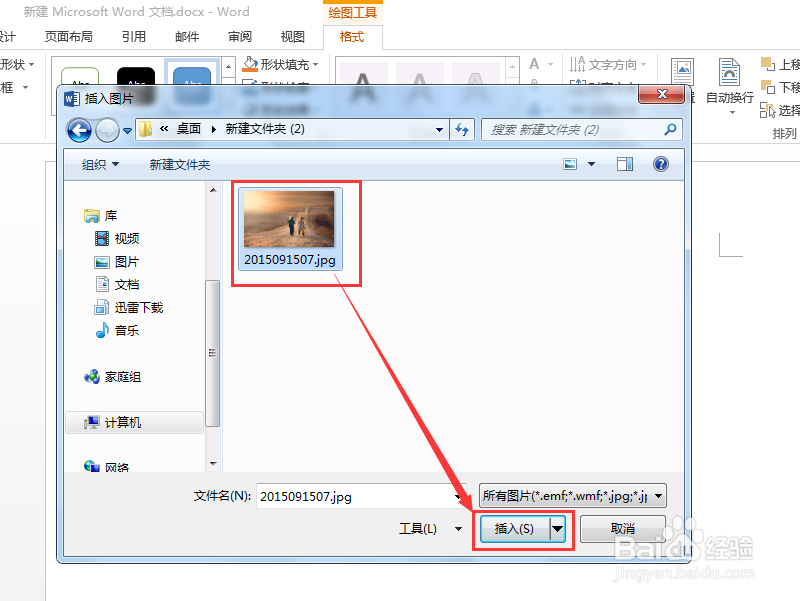Viewport: 800px width, 601px height.
Task: Switch to the 格式 (Format) ribbon tab
Action: (x=353, y=36)
